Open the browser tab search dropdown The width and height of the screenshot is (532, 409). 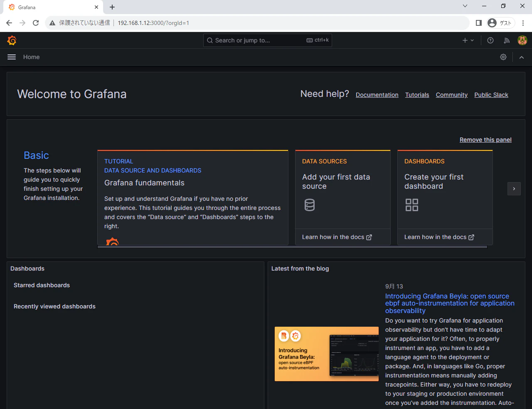click(x=465, y=6)
